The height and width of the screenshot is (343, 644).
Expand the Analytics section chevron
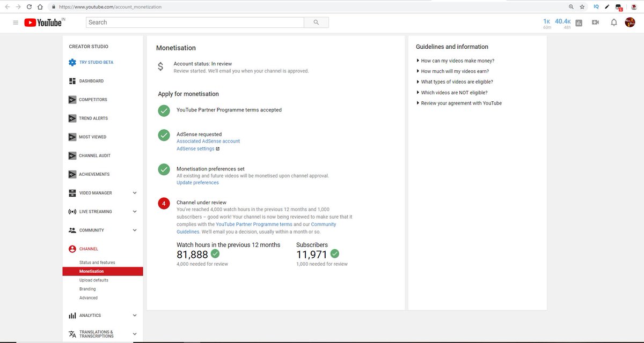pyautogui.click(x=135, y=316)
